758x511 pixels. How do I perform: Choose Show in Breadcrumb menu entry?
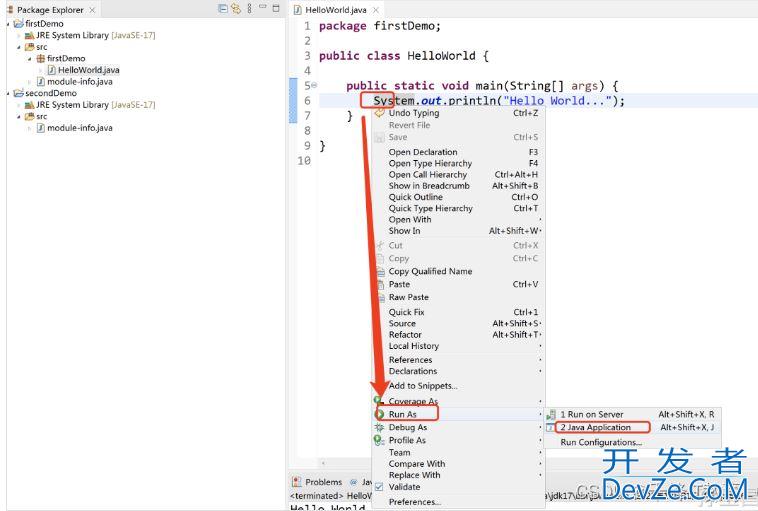click(458, 186)
